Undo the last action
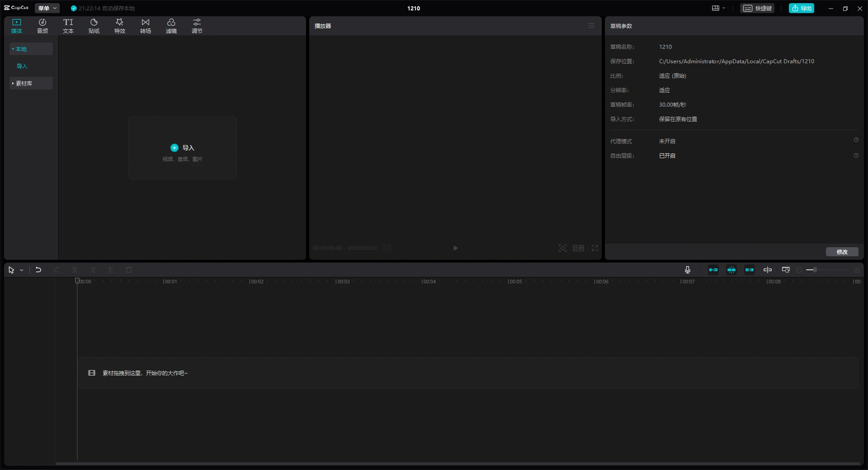The image size is (868, 470). pyautogui.click(x=38, y=270)
